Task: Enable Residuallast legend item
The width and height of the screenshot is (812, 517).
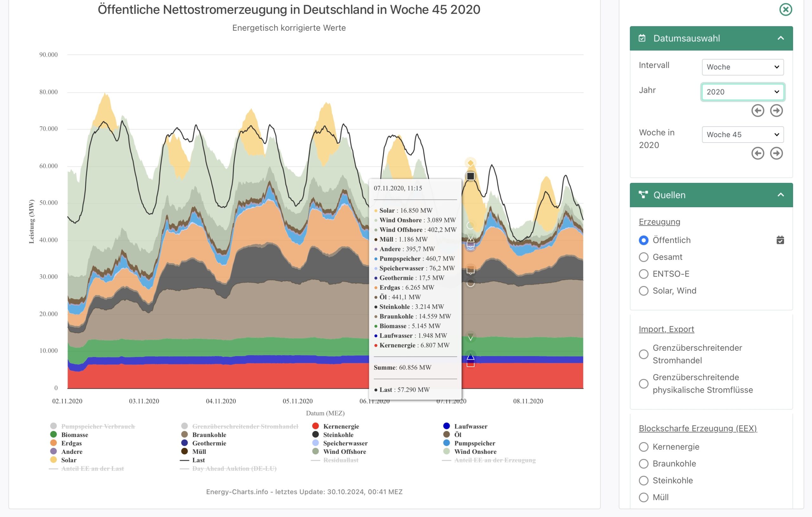Action: [340, 460]
